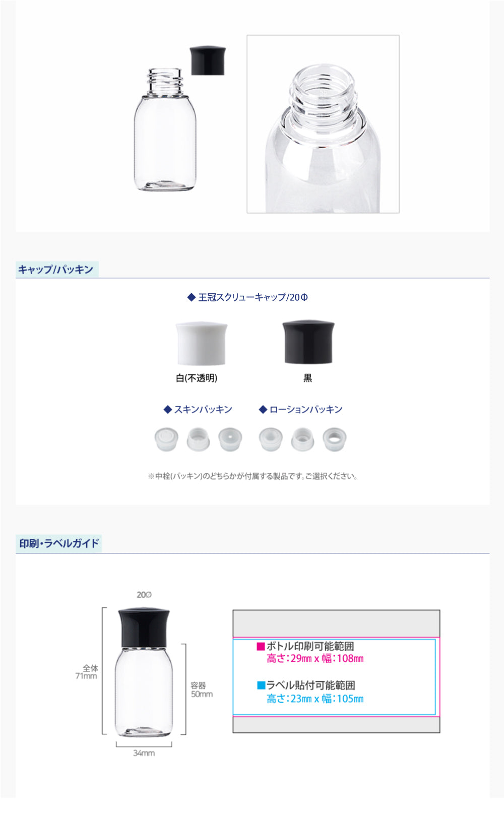Click the middle skin packing insert
This screenshot has height=819, width=504.
point(198,439)
